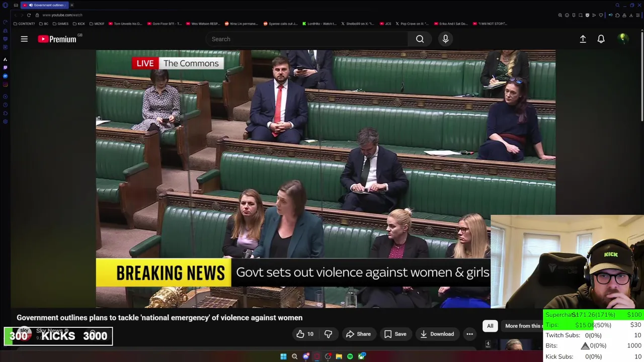Open 'Syanne calls out J...' bookmark

[x=280, y=24]
